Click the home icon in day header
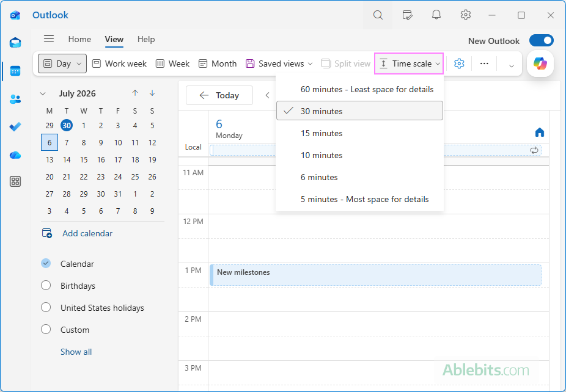566x392 pixels. [x=540, y=132]
